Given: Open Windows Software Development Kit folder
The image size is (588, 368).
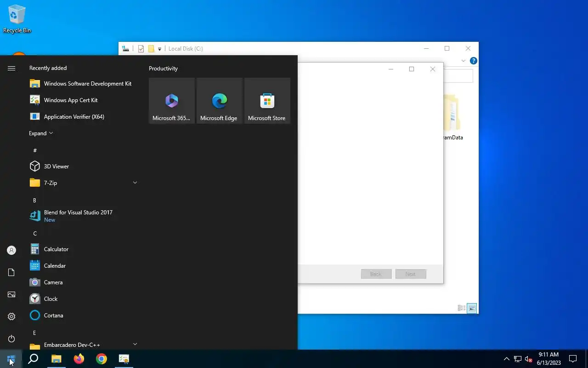Looking at the screenshot, I should (x=83, y=84).
